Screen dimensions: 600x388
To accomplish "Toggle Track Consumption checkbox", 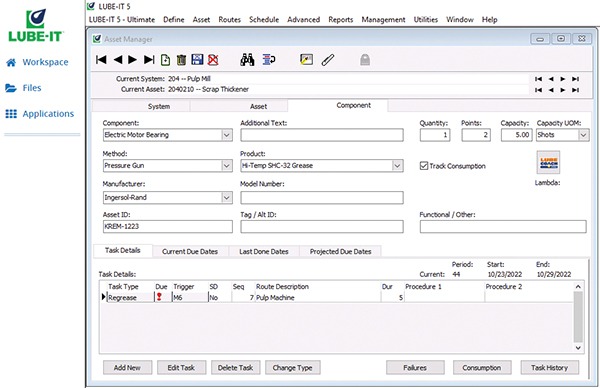I will point(424,166).
